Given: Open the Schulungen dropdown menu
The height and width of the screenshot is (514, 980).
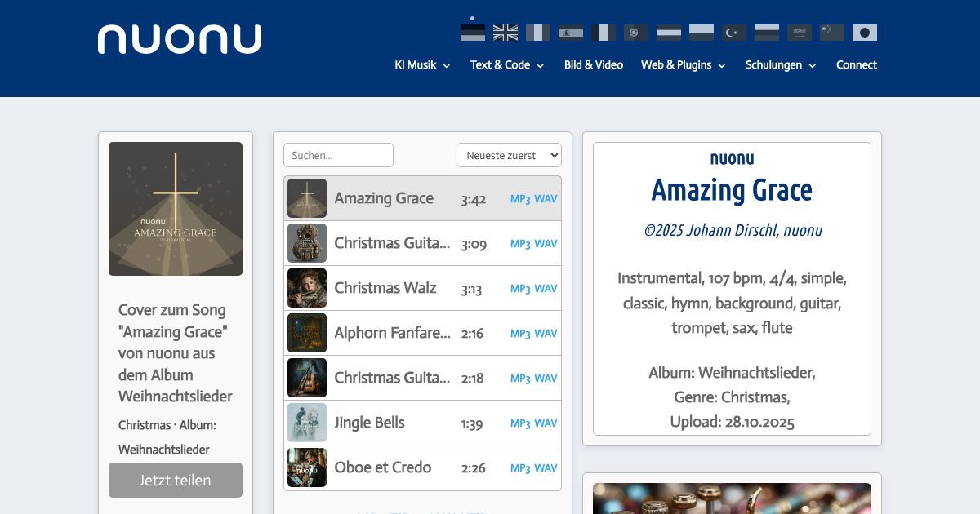Looking at the screenshot, I should (781, 65).
